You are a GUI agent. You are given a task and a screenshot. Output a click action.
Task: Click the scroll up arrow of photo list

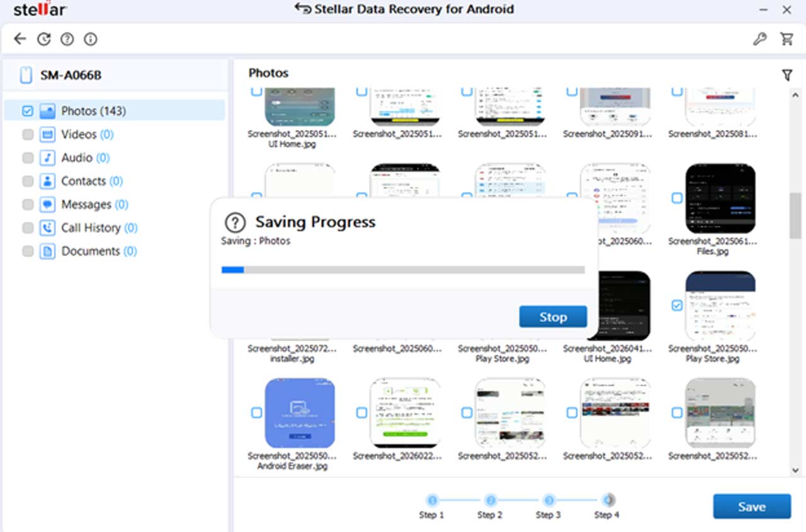(x=795, y=94)
